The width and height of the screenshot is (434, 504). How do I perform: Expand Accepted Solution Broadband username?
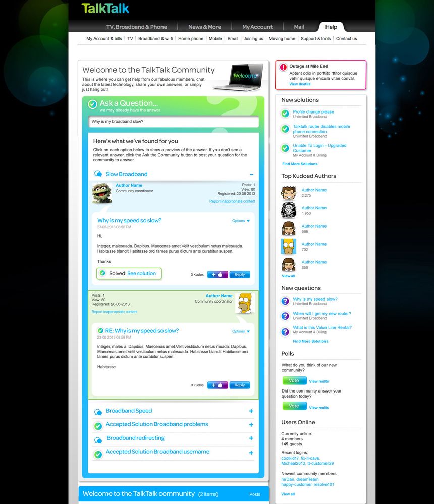251,452
